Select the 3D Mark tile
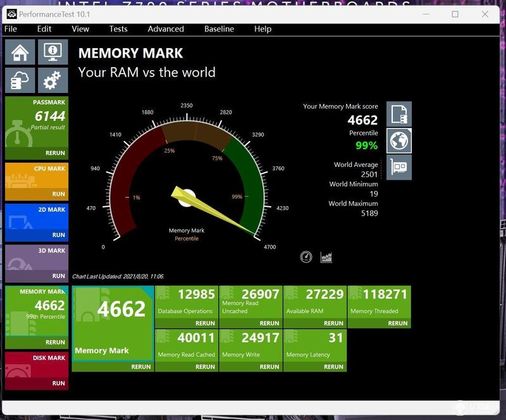This screenshot has height=420, width=506. coord(37,258)
